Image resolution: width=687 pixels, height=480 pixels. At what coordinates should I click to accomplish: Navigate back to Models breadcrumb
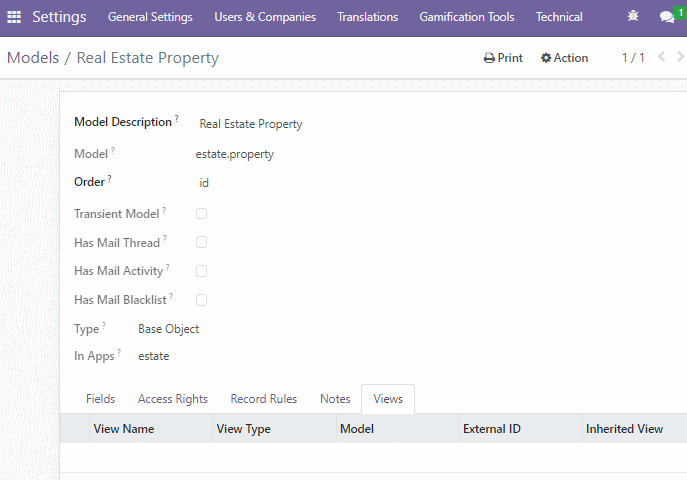tap(33, 58)
